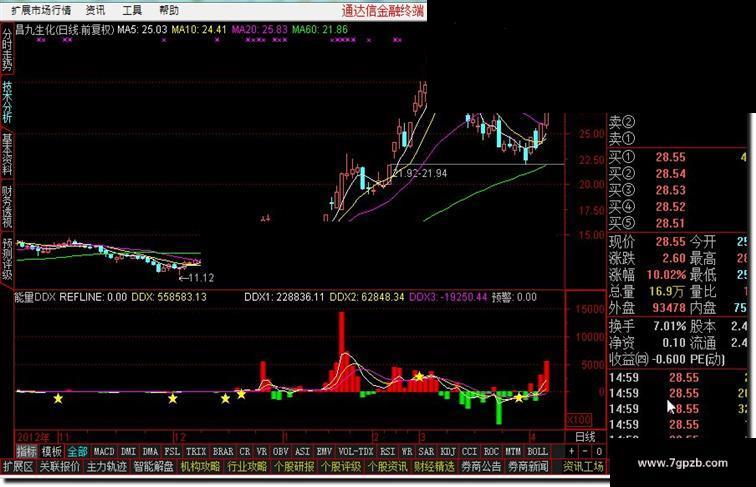Image resolution: width=756 pixels, height=487 pixels.
Task: Click the 换手 7.01% value
Action: pyautogui.click(x=669, y=326)
